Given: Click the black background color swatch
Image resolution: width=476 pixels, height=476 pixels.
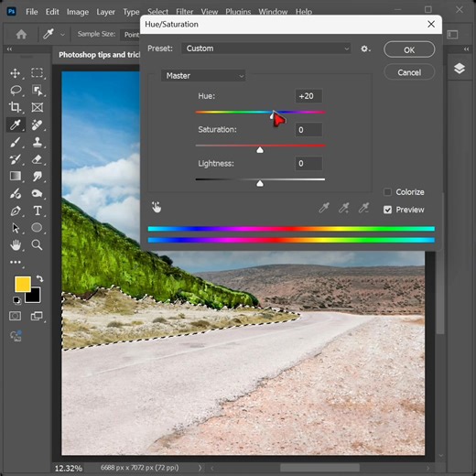Looking at the screenshot, I should point(34,296).
